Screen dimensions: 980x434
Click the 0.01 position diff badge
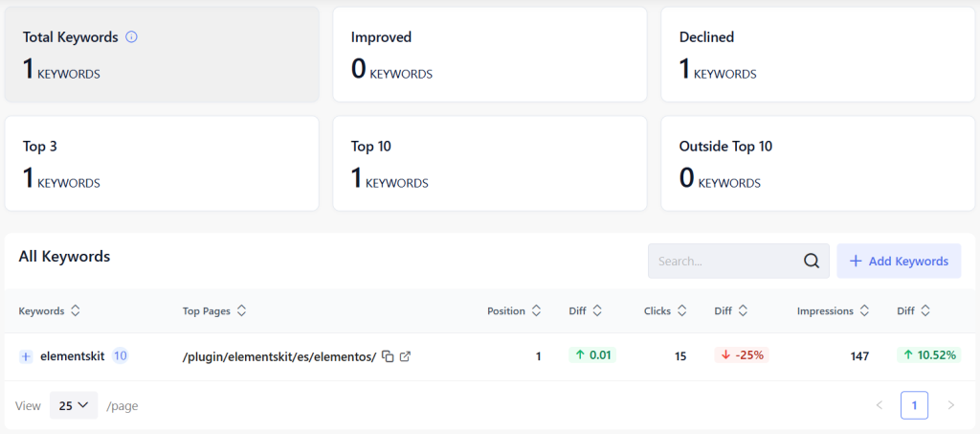coord(592,355)
